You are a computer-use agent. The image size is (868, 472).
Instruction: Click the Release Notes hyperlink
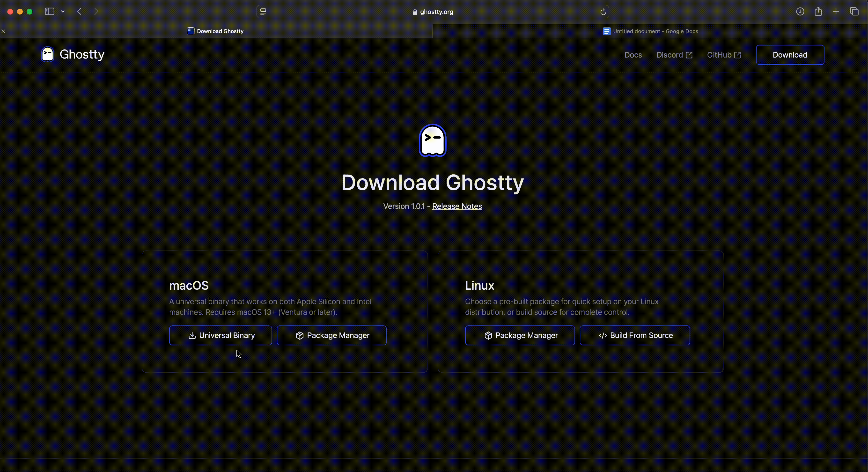[x=457, y=206]
